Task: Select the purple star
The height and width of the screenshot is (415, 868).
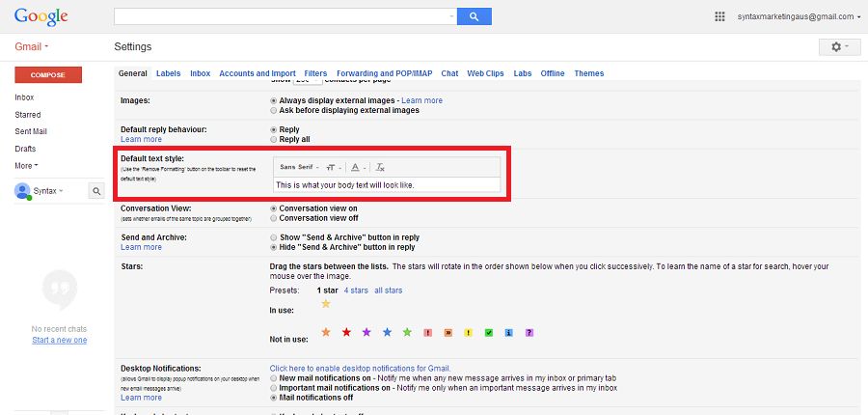Action: [366, 332]
